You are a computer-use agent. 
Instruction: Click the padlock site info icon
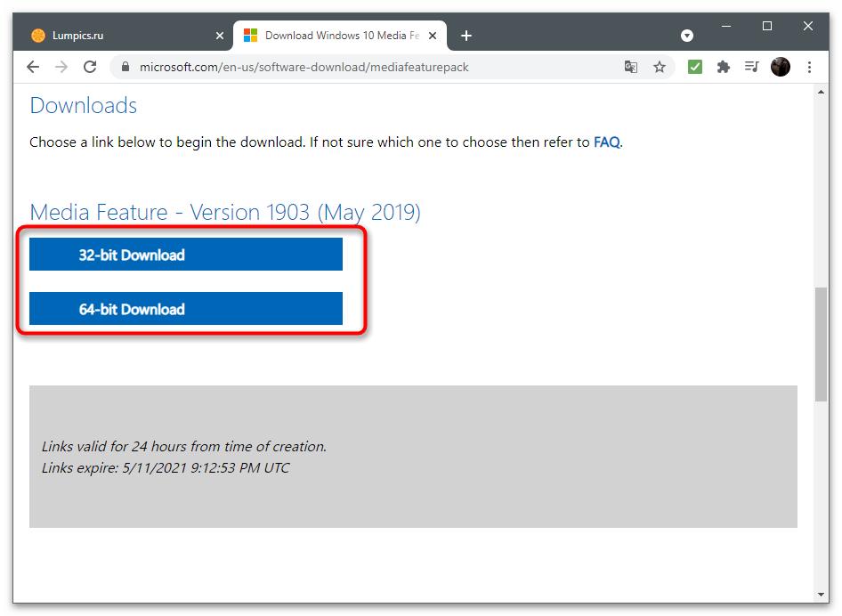pyautogui.click(x=125, y=67)
